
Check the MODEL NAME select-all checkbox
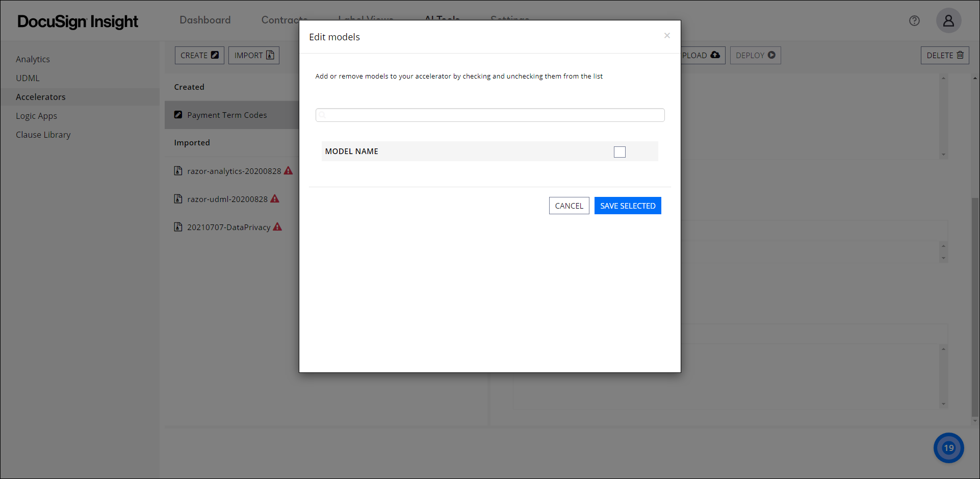(620, 152)
